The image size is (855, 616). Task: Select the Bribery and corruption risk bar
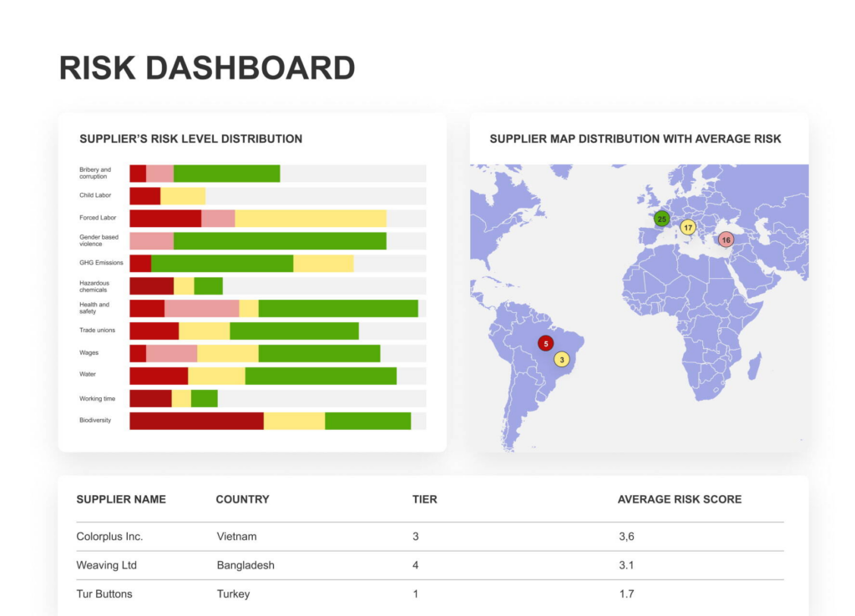[205, 172]
